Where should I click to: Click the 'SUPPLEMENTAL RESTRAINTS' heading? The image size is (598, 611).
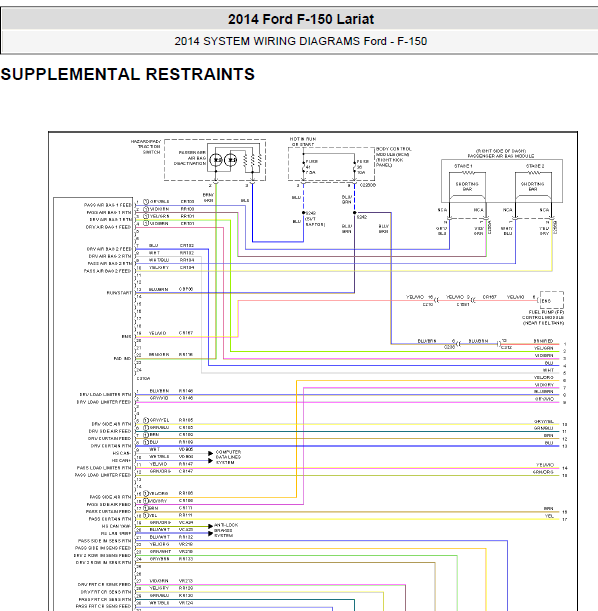point(128,74)
